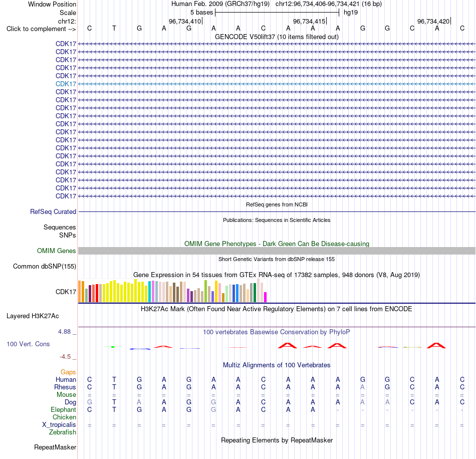Click 'Repeating Elements by RepeatMasker' title
The image size is (476, 459).
pyautogui.click(x=277, y=440)
